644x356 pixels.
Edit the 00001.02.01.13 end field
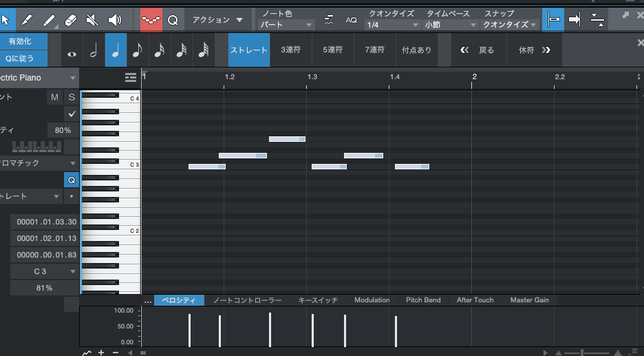click(x=45, y=238)
